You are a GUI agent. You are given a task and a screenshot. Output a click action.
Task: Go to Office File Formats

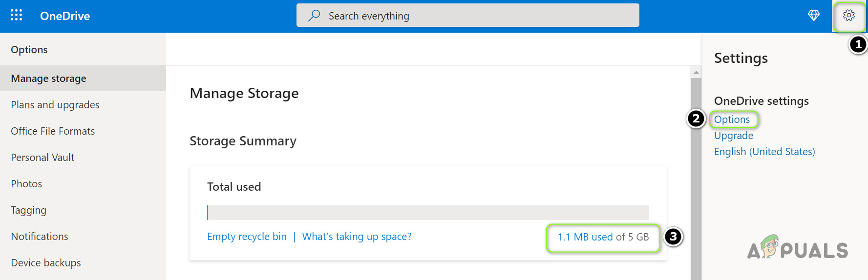coord(53,131)
